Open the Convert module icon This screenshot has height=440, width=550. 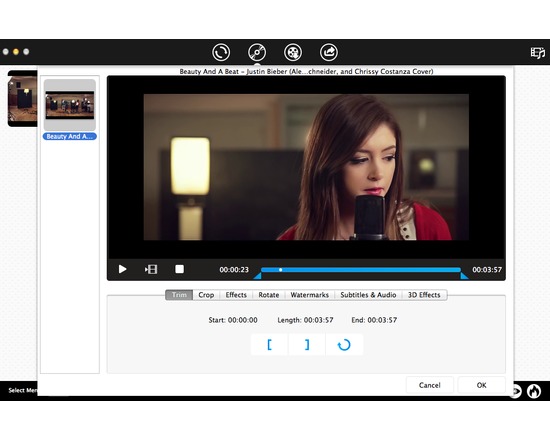[221, 52]
